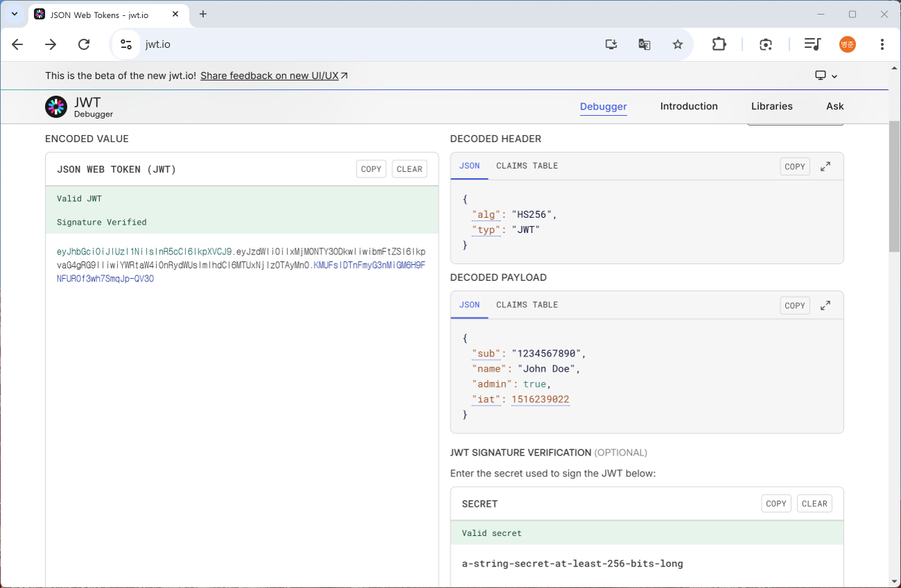Open the orange profile avatar

coord(848,44)
